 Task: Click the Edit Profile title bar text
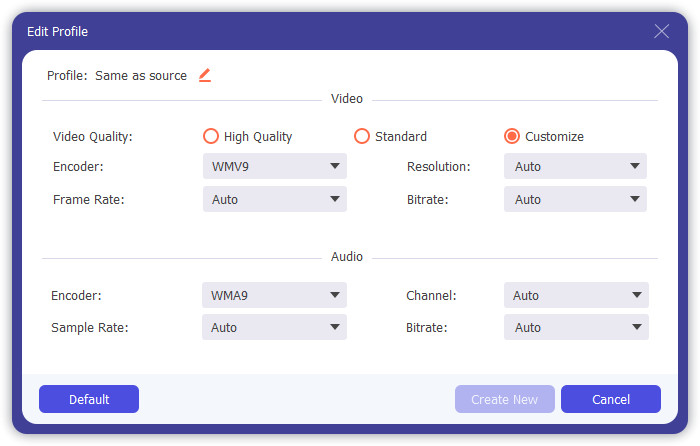point(57,32)
